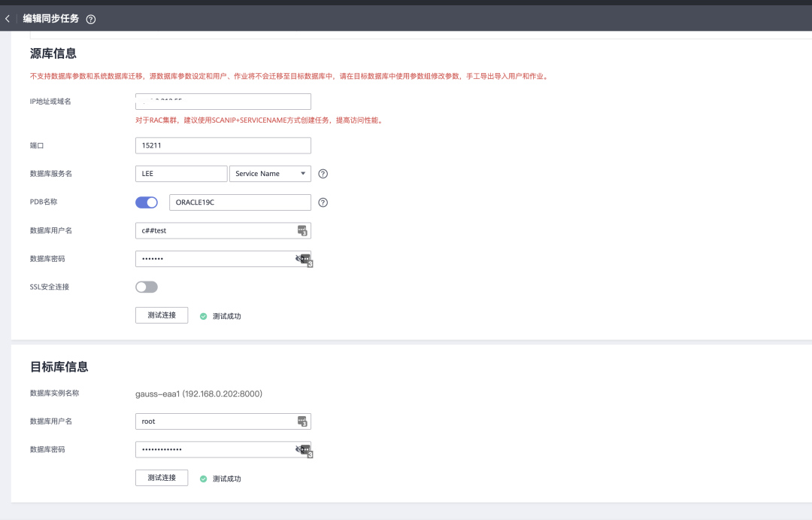Select the 编辑同步任务 page title
This screenshot has width=812, height=520.
[x=51, y=19]
